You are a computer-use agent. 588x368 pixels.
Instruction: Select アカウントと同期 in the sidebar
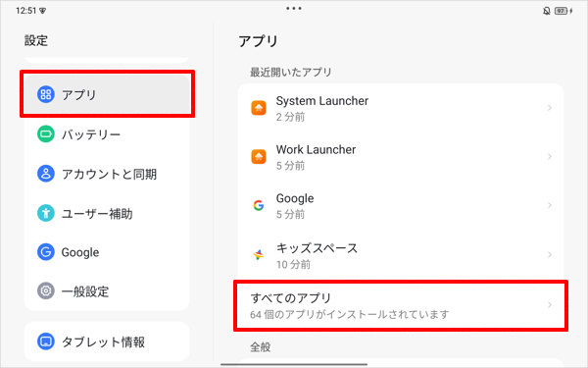point(107,174)
